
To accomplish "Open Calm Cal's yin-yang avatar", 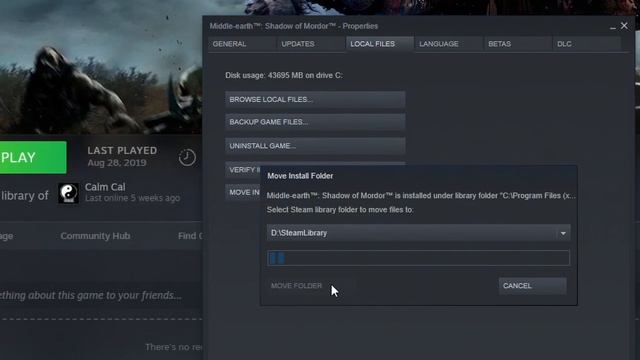I will coord(68,193).
